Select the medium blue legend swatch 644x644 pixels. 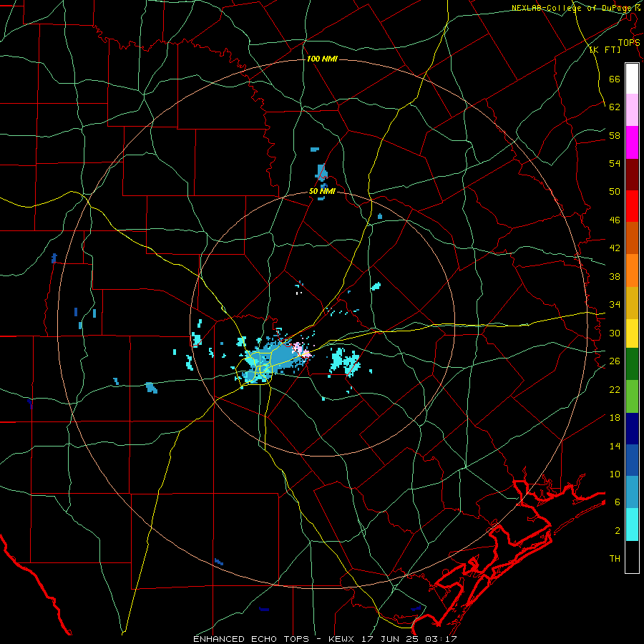click(x=632, y=460)
